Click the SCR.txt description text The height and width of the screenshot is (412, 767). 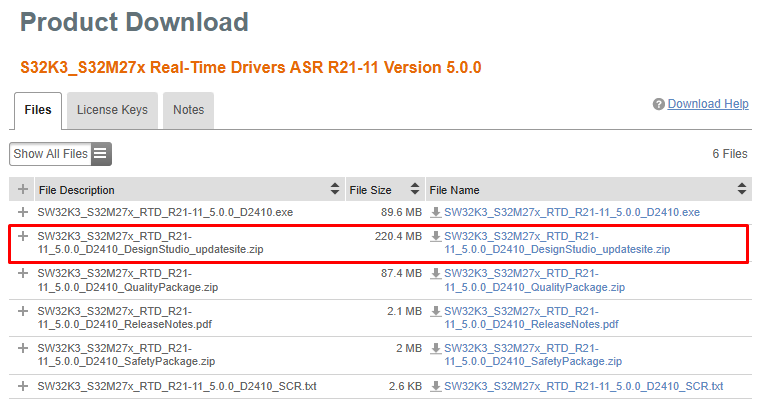click(x=177, y=386)
